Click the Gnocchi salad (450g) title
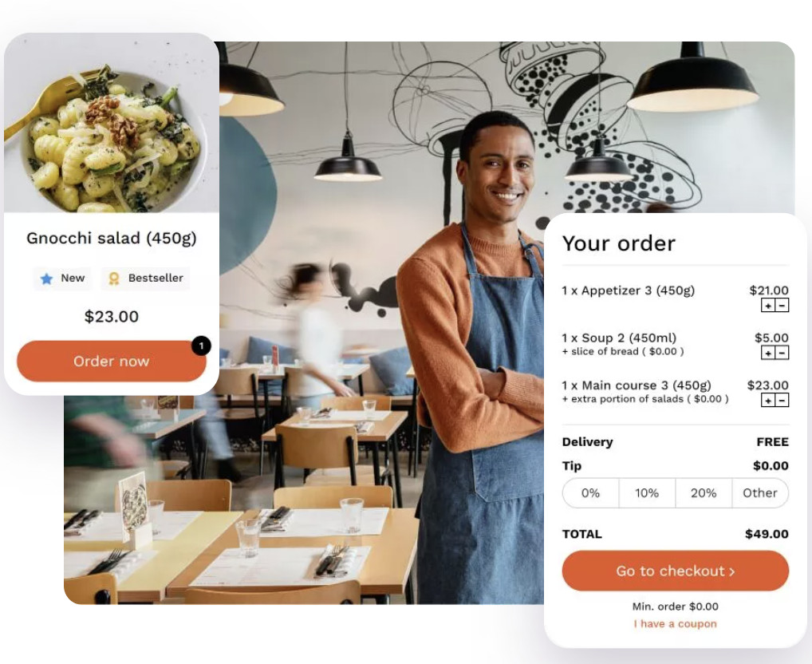 [112, 239]
